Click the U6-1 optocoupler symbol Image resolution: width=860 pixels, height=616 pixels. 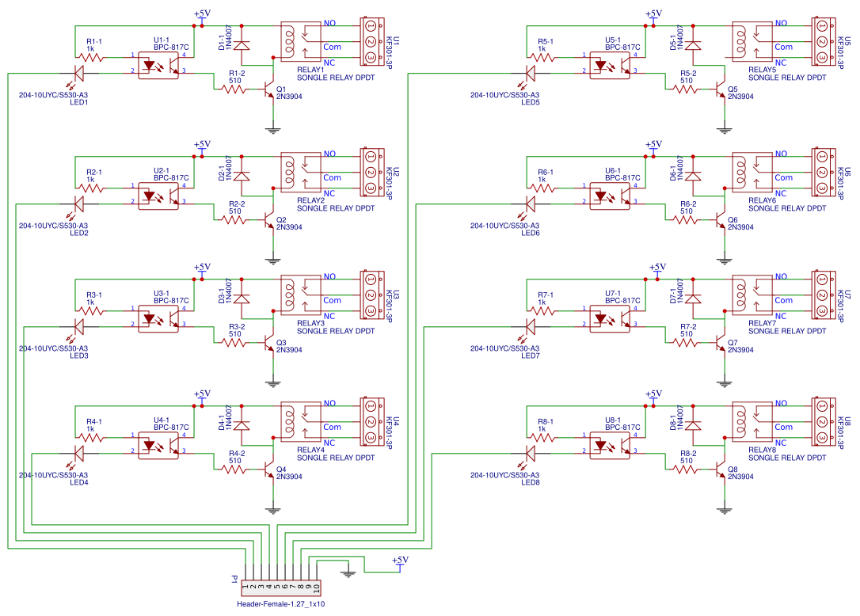[x=609, y=196]
